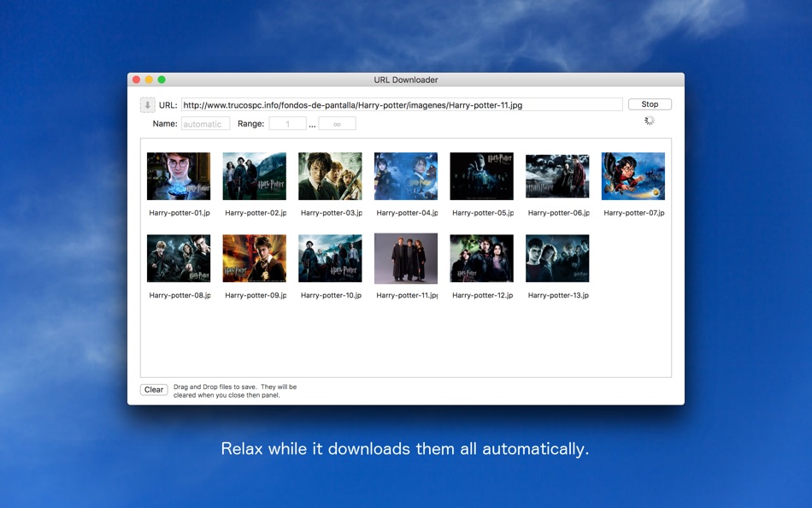Click the Harry-potter-04 file name label
The height and width of the screenshot is (508, 812).
pyautogui.click(x=407, y=213)
